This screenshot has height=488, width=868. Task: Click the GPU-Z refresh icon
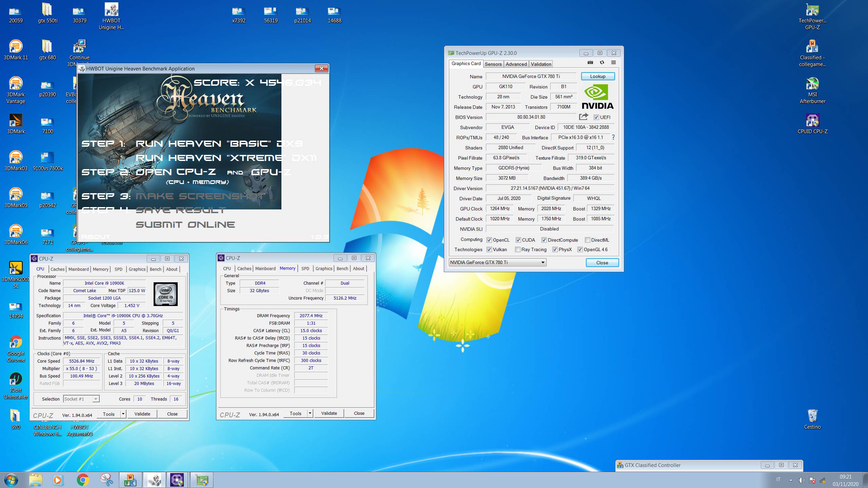point(602,63)
